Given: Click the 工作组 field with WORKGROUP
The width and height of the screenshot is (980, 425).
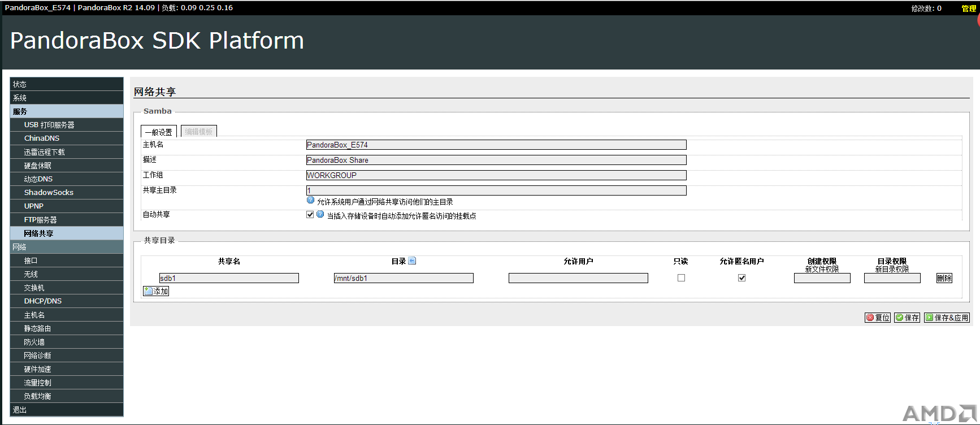Looking at the screenshot, I should tap(496, 175).
